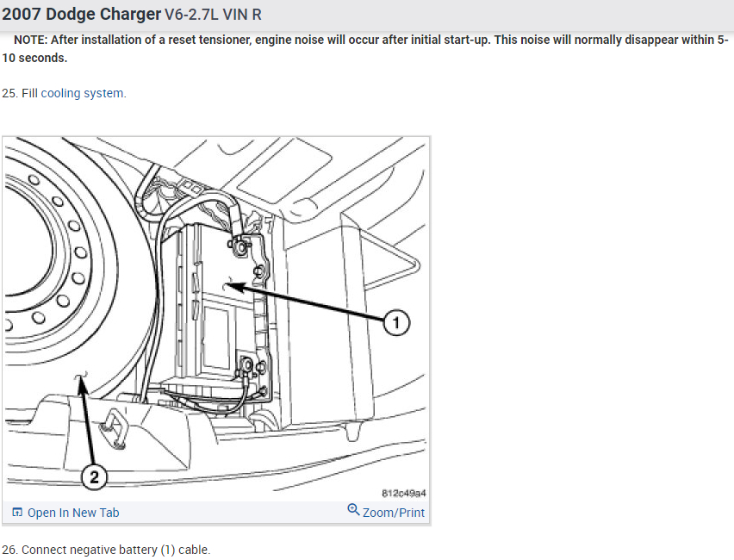Click the diagram ID 812c49a4 label
734x560 pixels.
[x=403, y=493]
